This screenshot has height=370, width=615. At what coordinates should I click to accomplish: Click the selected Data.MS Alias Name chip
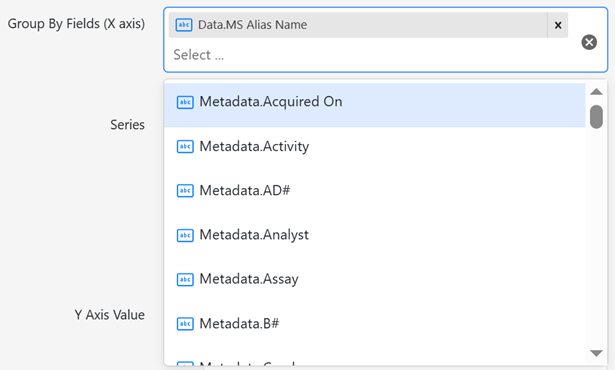358,25
